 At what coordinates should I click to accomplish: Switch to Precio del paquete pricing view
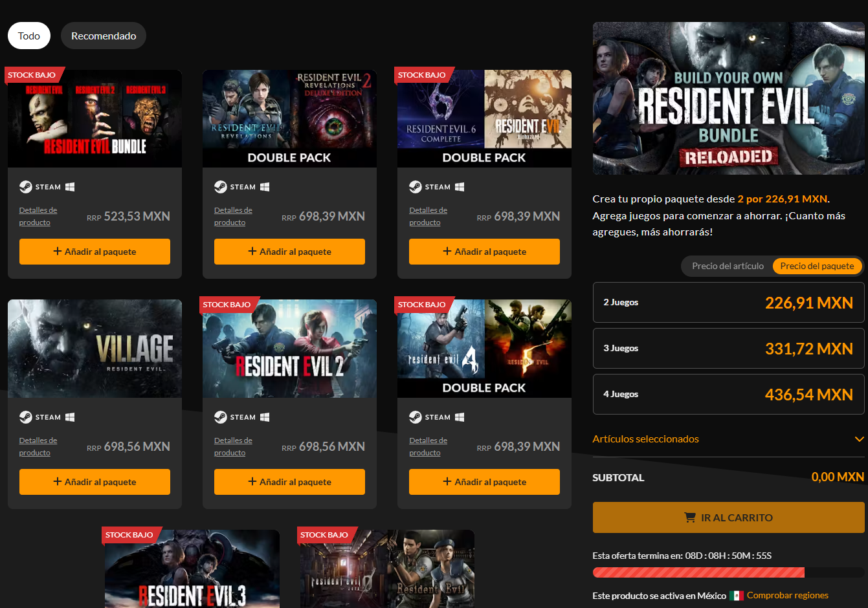(x=817, y=266)
